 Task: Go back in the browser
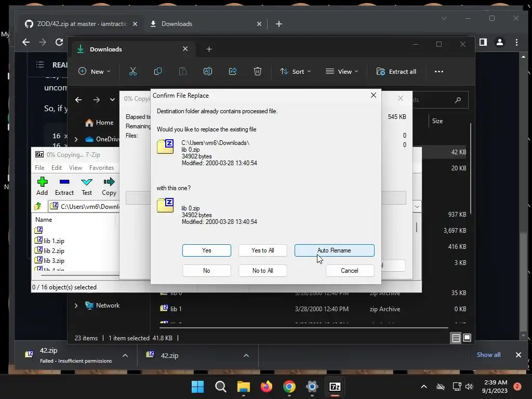[x=26, y=42]
